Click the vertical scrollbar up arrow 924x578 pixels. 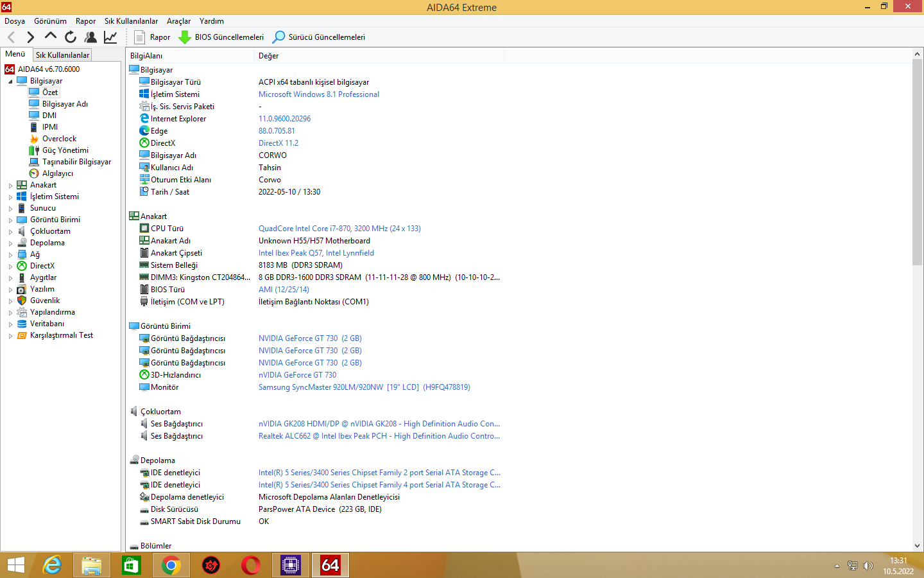click(917, 55)
